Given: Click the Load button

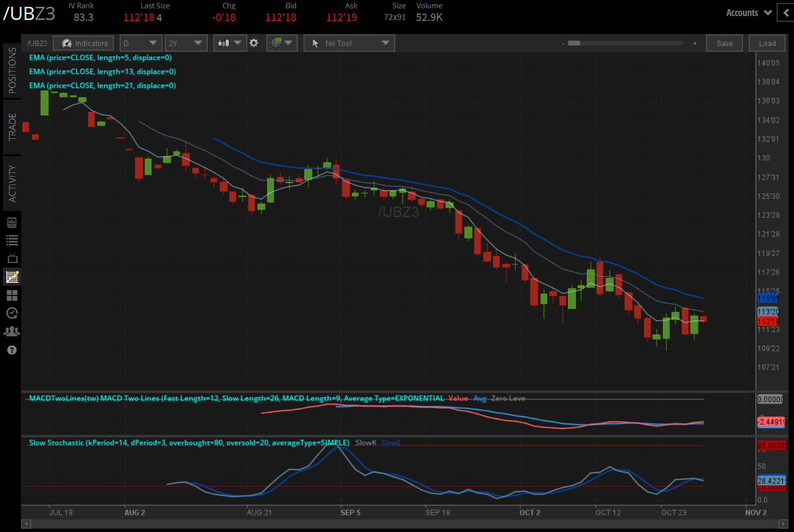Looking at the screenshot, I should click(767, 43).
